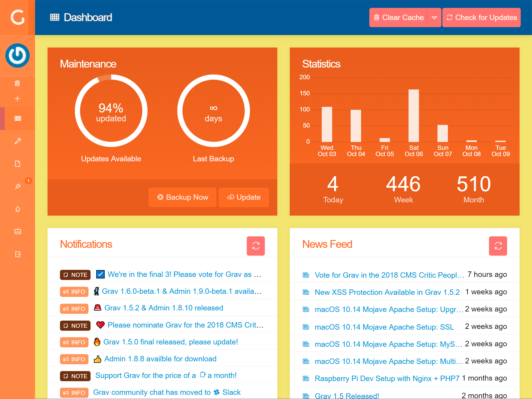Viewport: 532px width, 399px height.
Task: Refresh the Notifications panel
Action: pos(256,246)
